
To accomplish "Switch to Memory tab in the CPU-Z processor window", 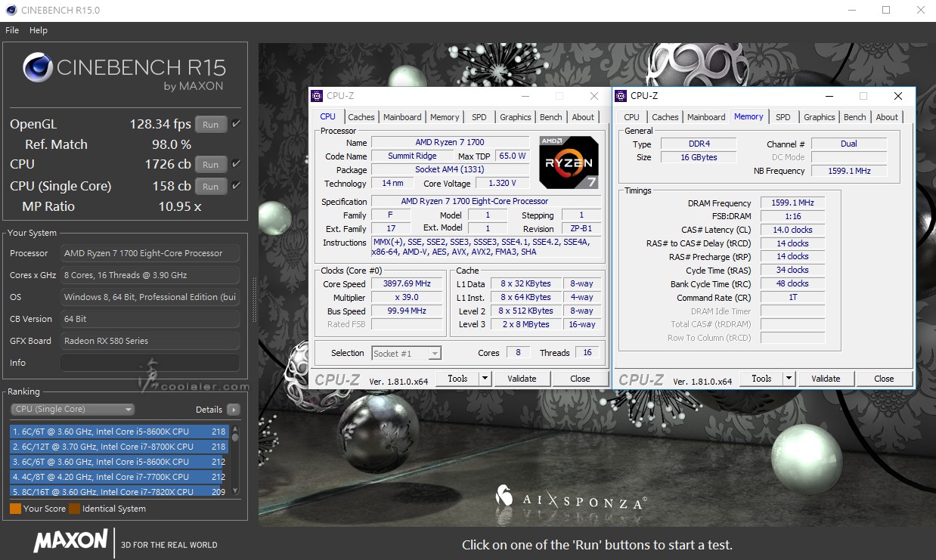I will point(445,117).
